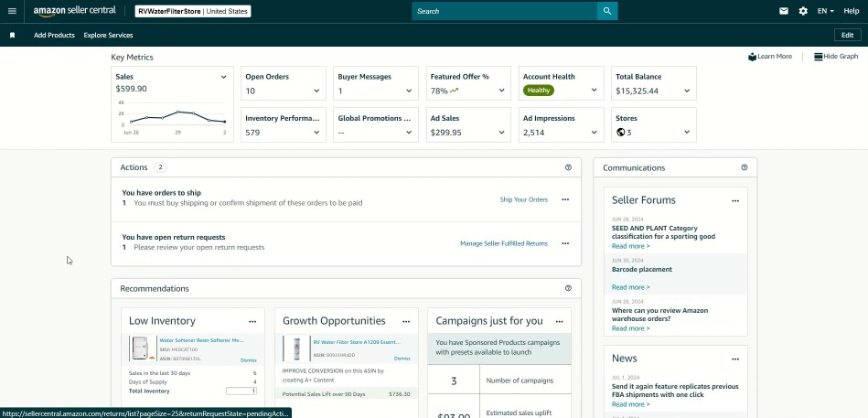Open the Low Inventory card options menu
This screenshot has width=868, height=418.
[252, 321]
